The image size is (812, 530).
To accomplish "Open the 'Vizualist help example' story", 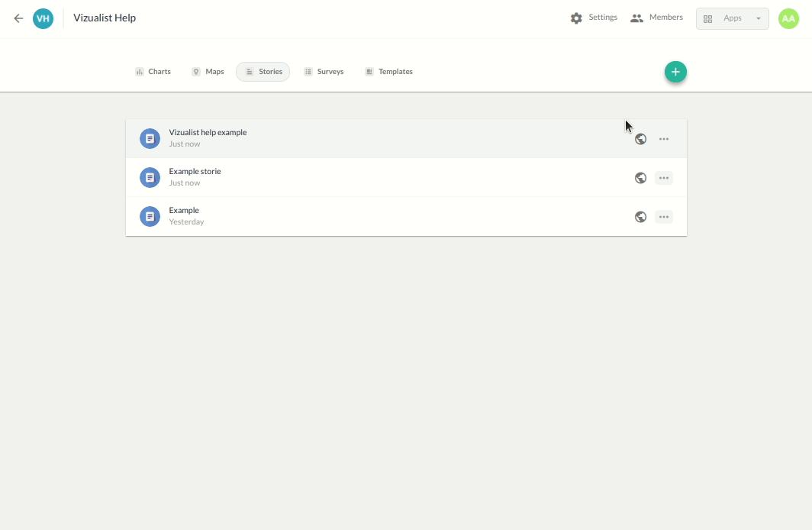I will [x=208, y=133].
